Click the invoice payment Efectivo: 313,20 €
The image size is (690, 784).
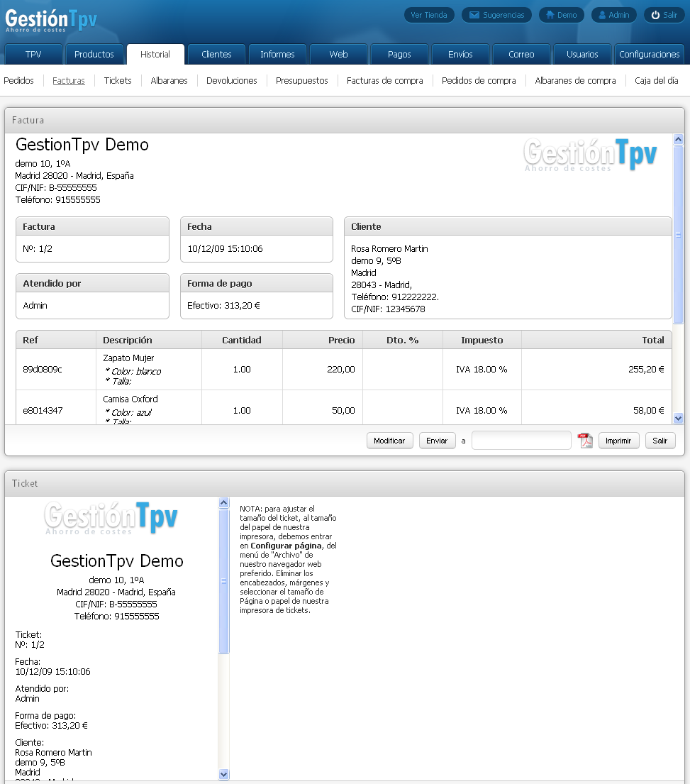[223, 306]
